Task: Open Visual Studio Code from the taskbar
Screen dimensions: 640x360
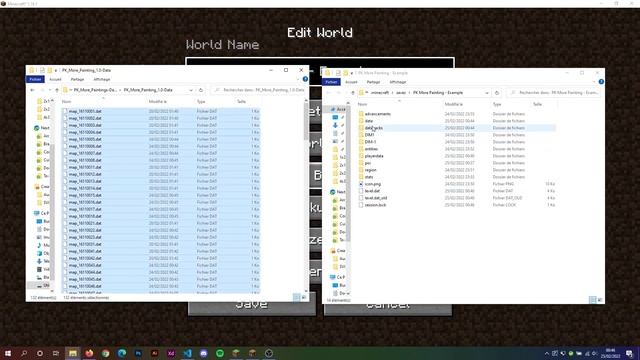Action: click(x=187, y=353)
